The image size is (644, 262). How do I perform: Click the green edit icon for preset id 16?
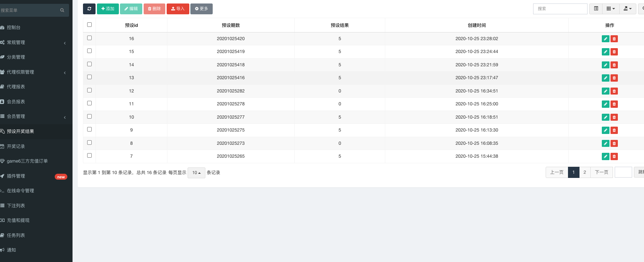(606, 39)
